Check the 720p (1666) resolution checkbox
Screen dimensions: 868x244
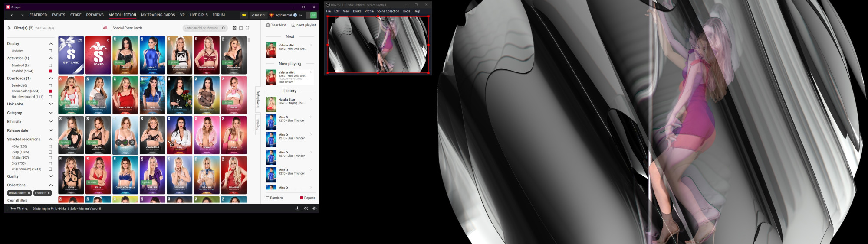50,152
